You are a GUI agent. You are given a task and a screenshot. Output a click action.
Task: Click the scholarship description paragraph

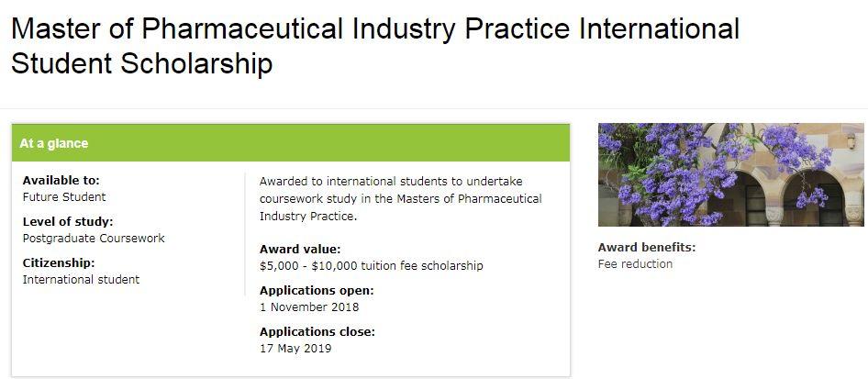pos(400,198)
